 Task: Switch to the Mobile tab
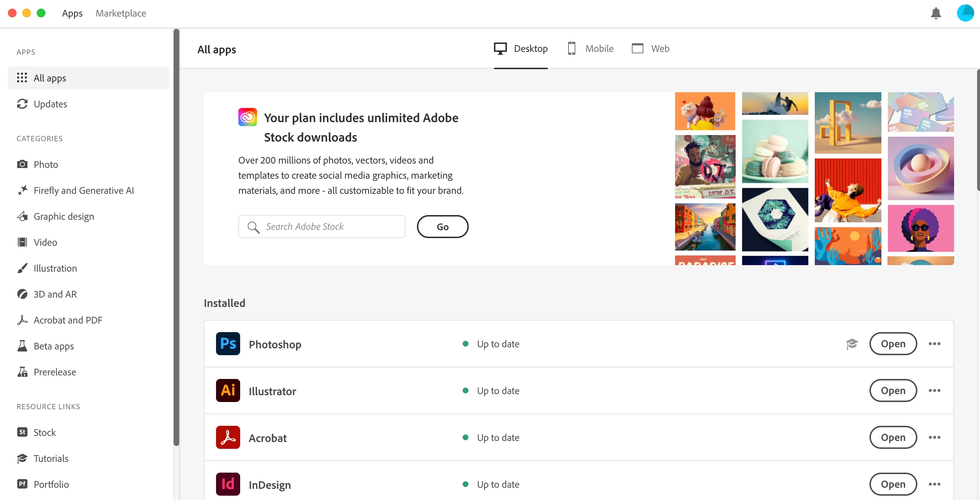point(590,49)
